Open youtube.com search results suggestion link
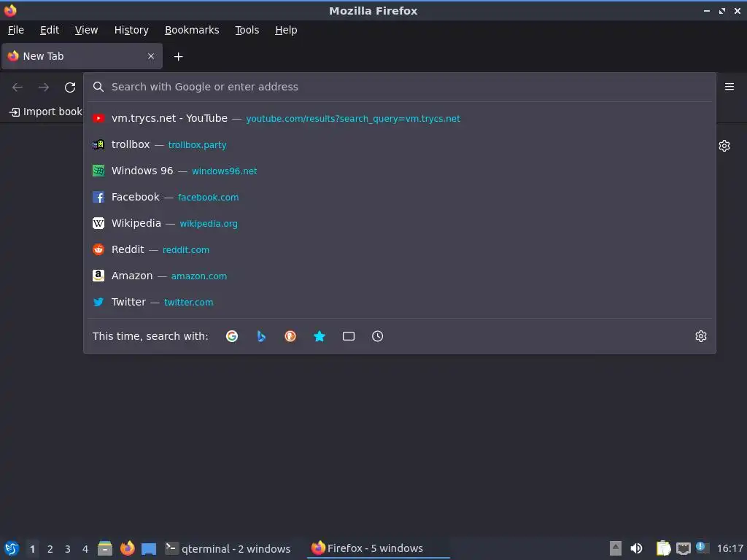This screenshot has height=560, width=747. coord(353,119)
